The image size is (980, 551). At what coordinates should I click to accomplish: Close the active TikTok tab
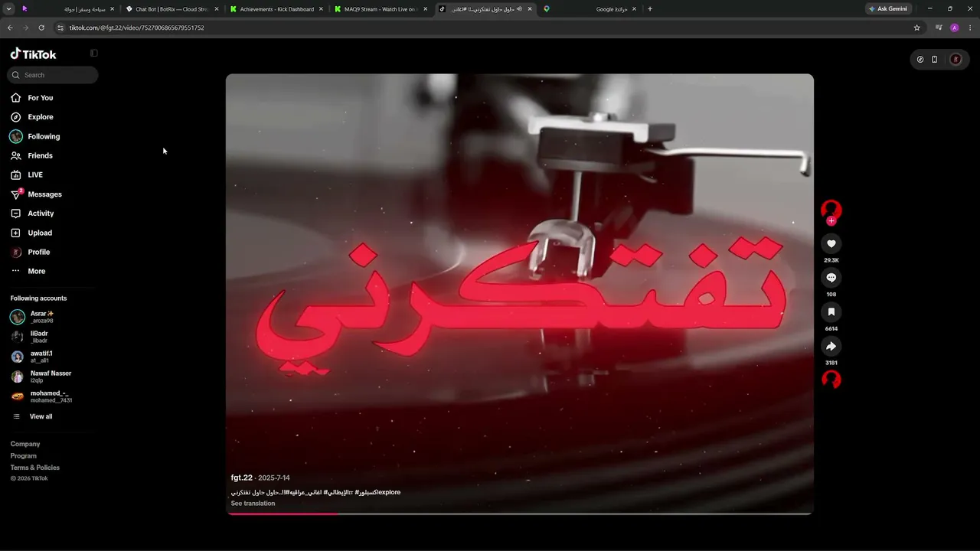(530, 9)
